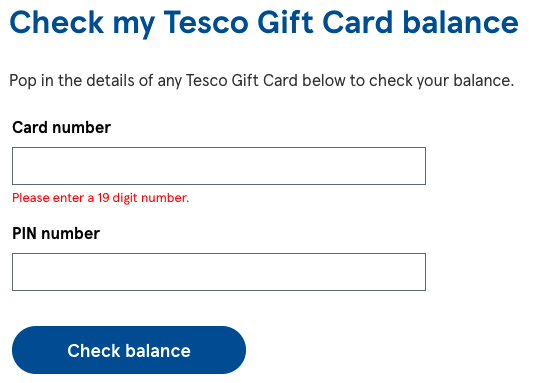This screenshot has width=554, height=383.
Task: Click check your balance in the instruction sentence
Action: pos(441,81)
